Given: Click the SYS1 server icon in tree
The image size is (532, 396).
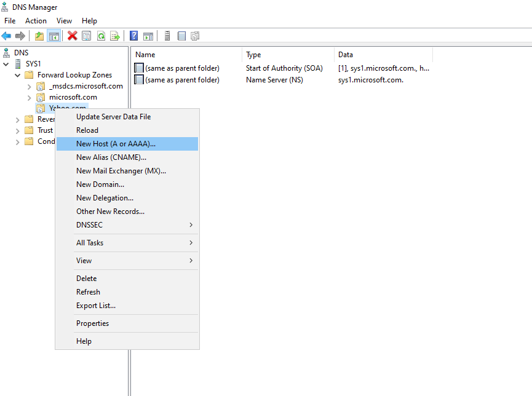Looking at the screenshot, I should [x=18, y=64].
